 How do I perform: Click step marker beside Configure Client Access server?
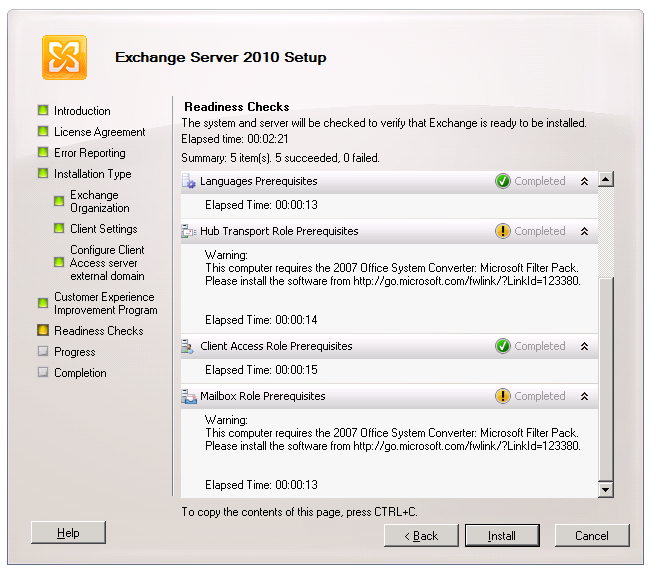pyautogui.click(x=59, y=262)
